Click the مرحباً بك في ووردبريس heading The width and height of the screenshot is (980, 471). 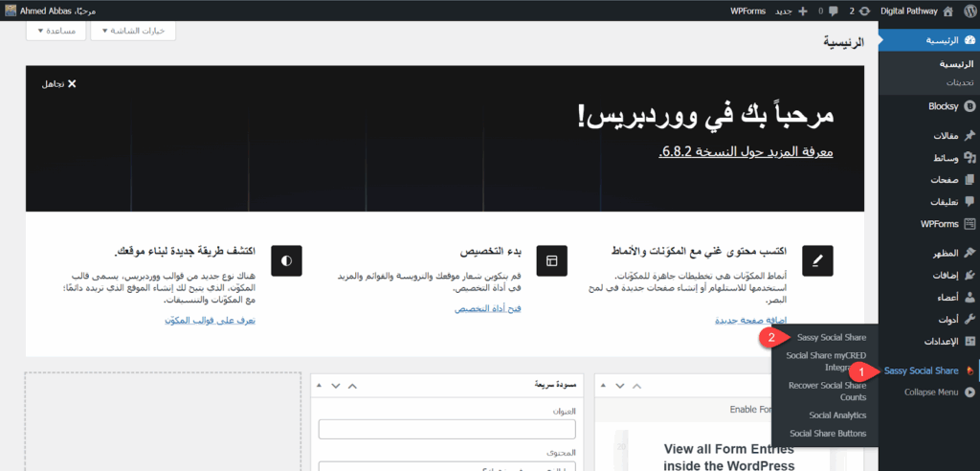pos(704,117)
